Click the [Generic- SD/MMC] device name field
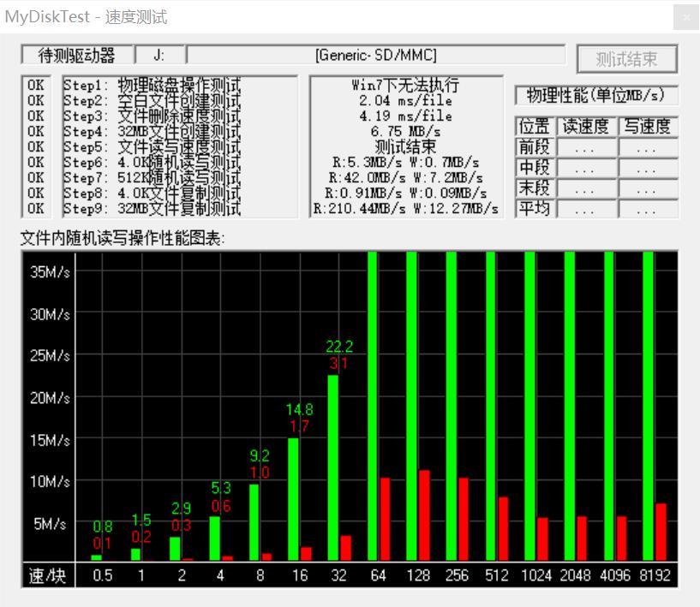 click(x=376, y=56)
